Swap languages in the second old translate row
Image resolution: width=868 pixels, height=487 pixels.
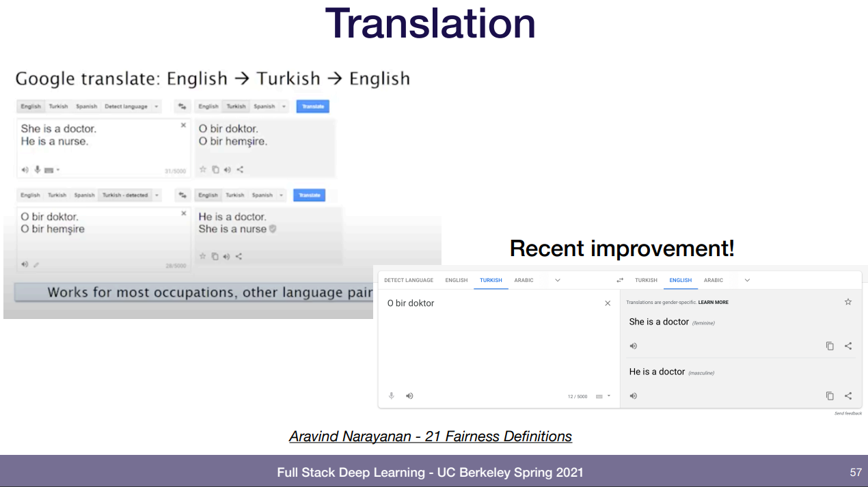(182, 195)
